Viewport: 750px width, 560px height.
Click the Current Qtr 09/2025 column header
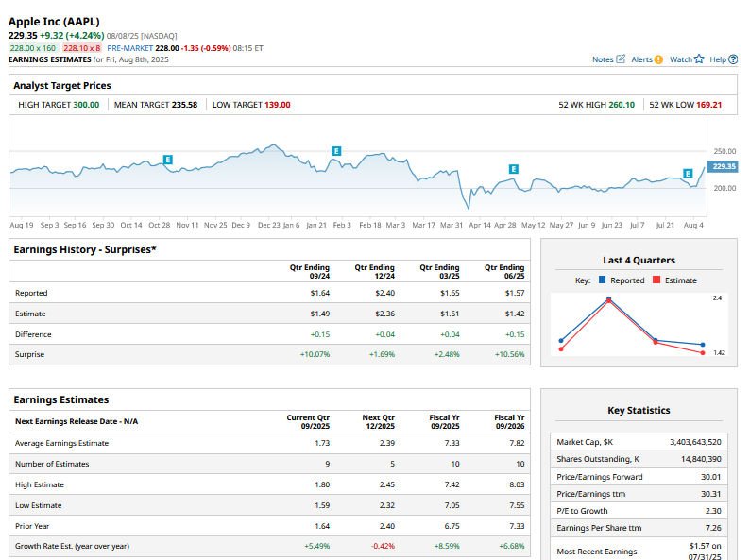[x=308, y=422]
